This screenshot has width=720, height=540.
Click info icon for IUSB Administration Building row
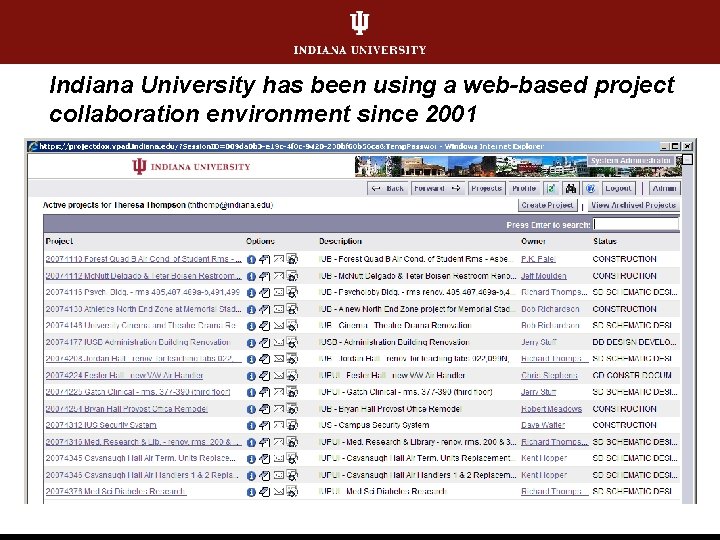coord(251,343)
